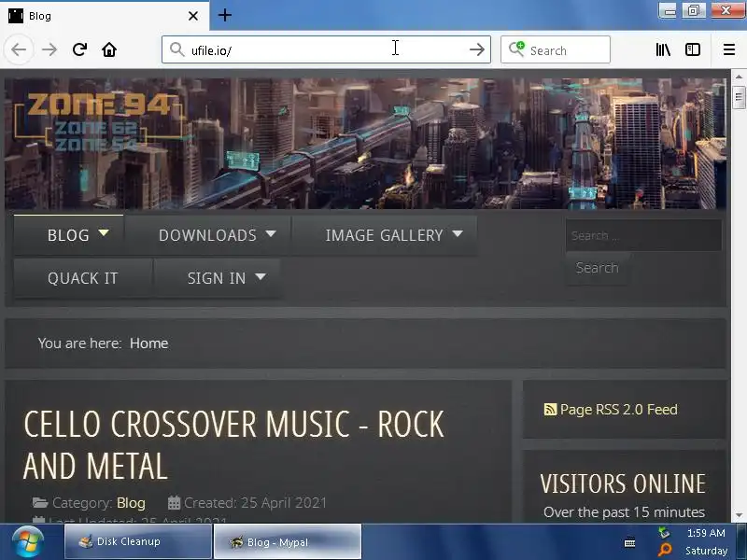Viewport: 747px width, 560px height.
Task: Select Blog - Mypal taskbar button
Action: coord(288,541)
